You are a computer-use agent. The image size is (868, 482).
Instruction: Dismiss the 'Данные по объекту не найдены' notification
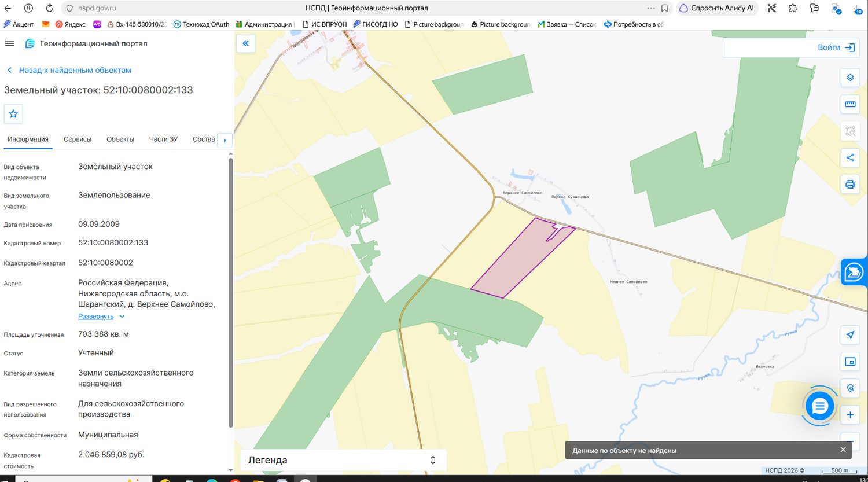pos(843,450)
